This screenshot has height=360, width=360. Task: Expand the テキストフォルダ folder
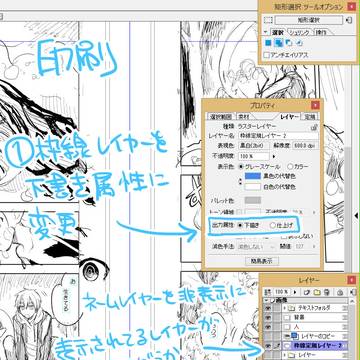click(x=284, y=308)
